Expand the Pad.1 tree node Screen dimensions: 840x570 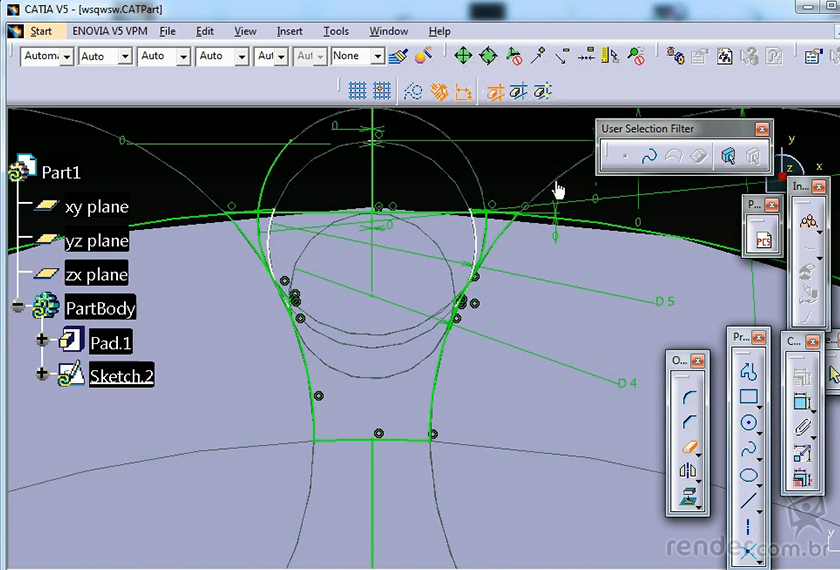42,342
